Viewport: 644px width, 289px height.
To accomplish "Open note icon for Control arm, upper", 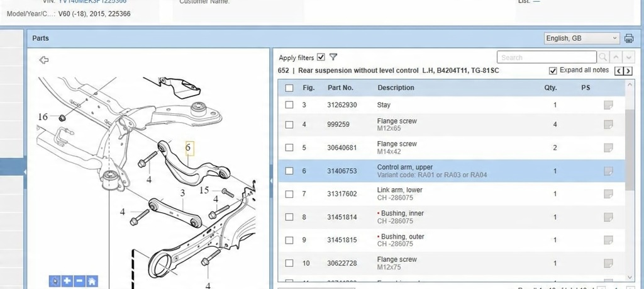I will point(608,171).
